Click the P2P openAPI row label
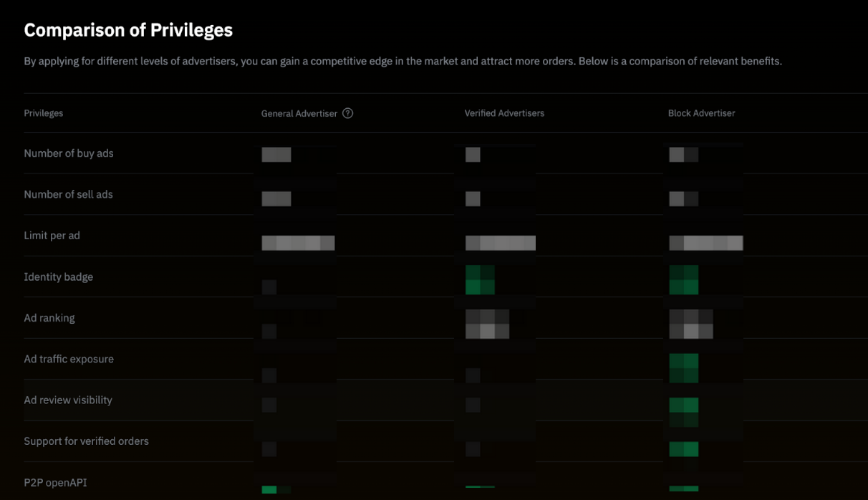 (x=55, y=482)
